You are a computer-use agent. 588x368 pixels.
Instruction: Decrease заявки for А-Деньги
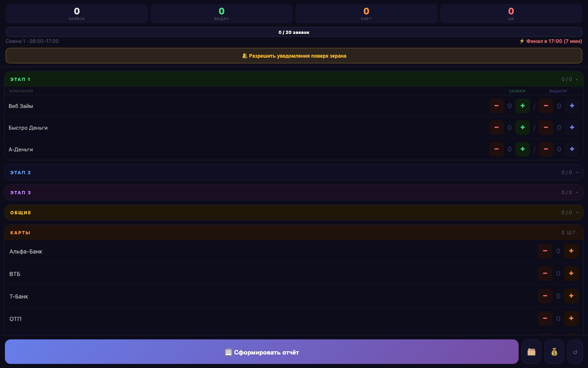click(497, 149)
